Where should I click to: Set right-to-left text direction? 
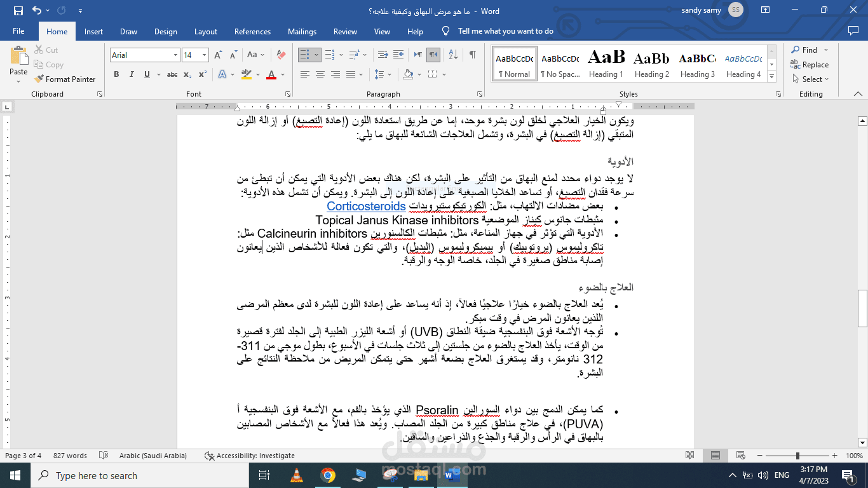click(433, 55)
